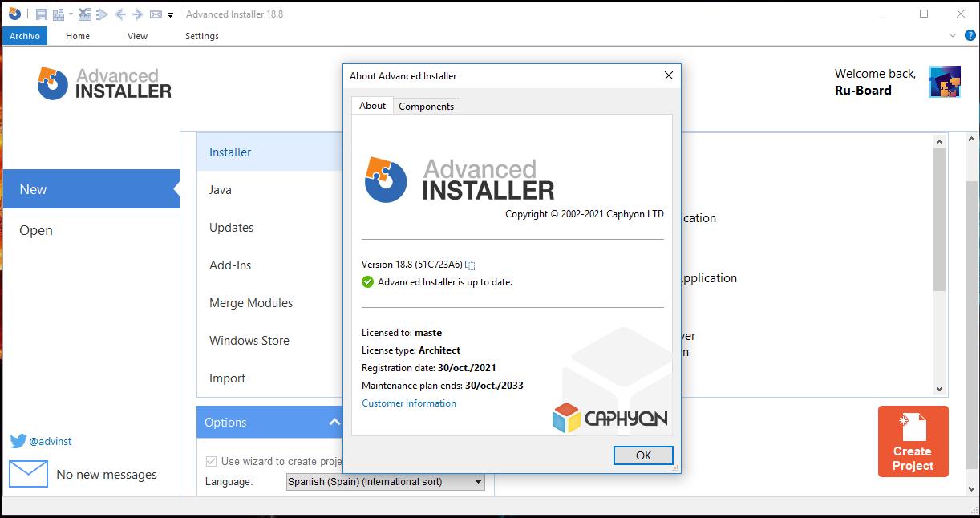Viewport: 980px width, 518px height.
Task: Click the project list scroll up arrow
Action: point(940,140)
